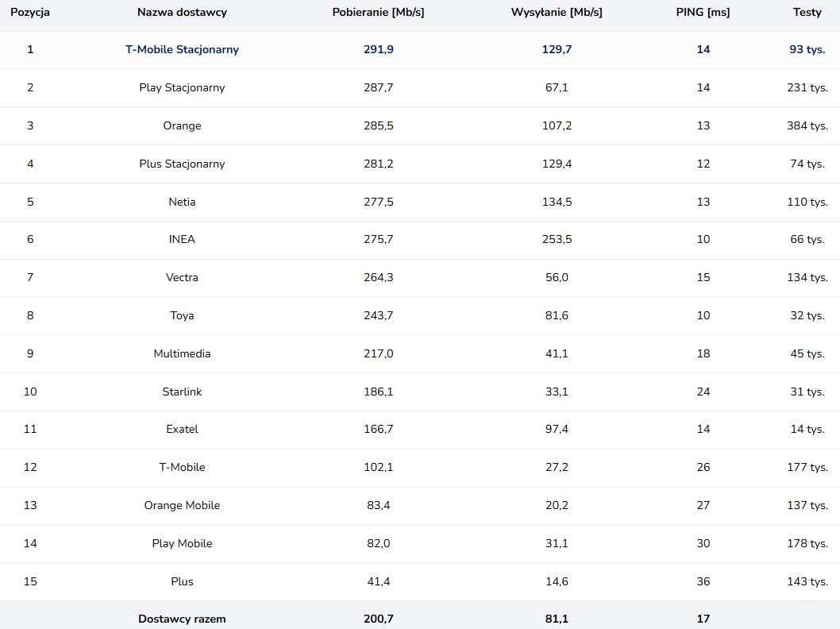This screenshot has height=629, width=840.
Task: Click the Toya provider name
Action: pos(182,315)
